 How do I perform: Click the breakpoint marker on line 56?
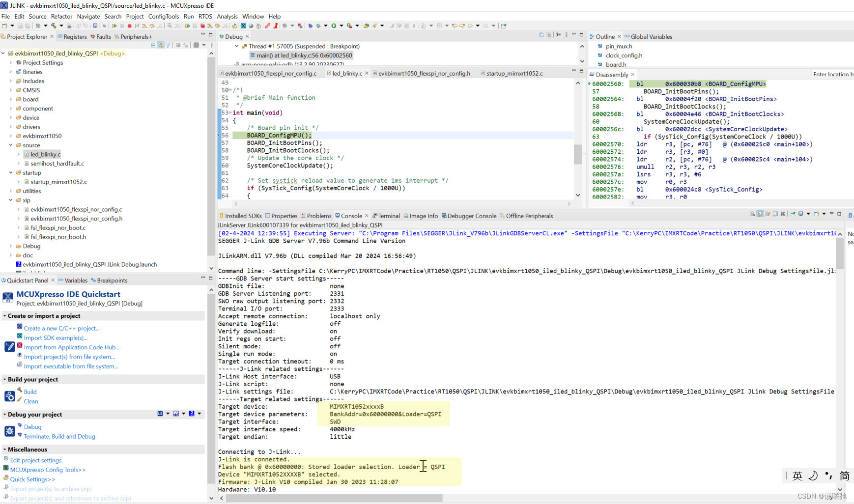[219, 135]
